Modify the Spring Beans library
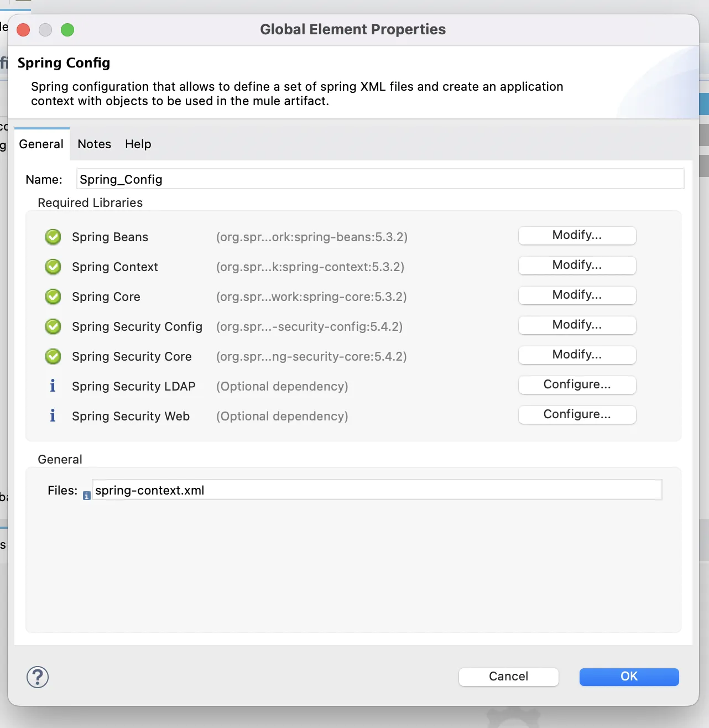Screen dimensions: 709x728 577,236
